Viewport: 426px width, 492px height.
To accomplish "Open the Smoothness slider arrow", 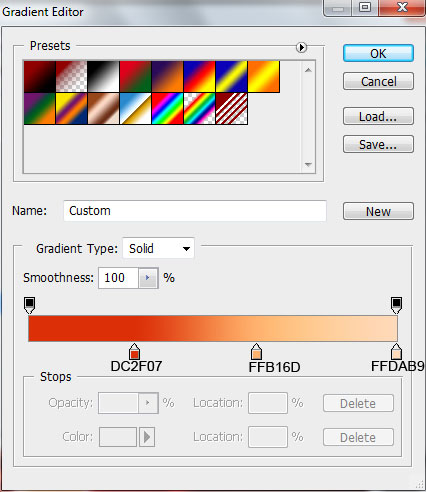I will (x=148, y=278).
